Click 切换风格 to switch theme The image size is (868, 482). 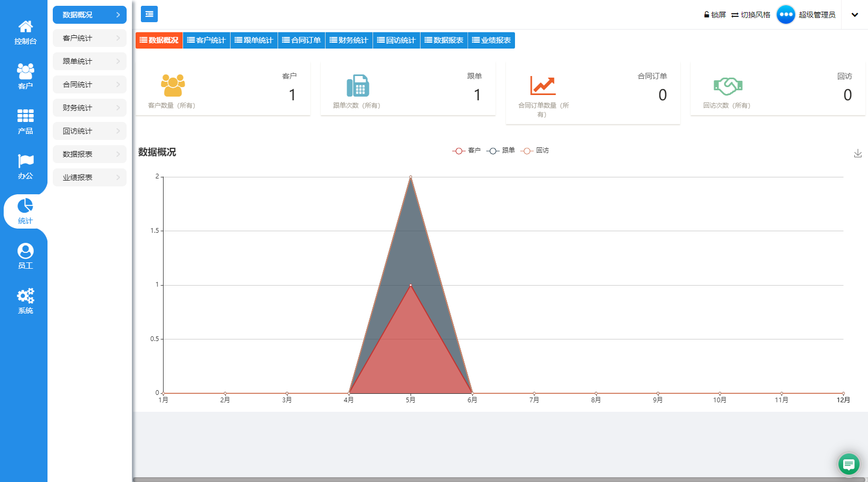(751, 15)
